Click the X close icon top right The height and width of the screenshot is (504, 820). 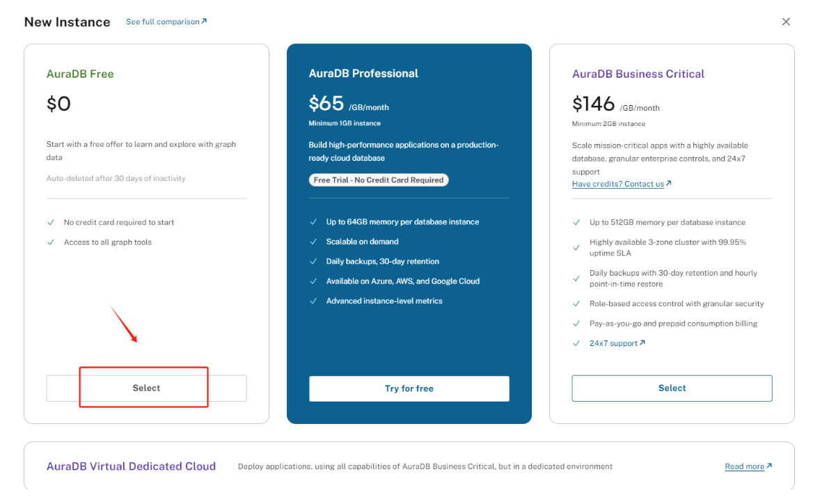click(786, 22)
